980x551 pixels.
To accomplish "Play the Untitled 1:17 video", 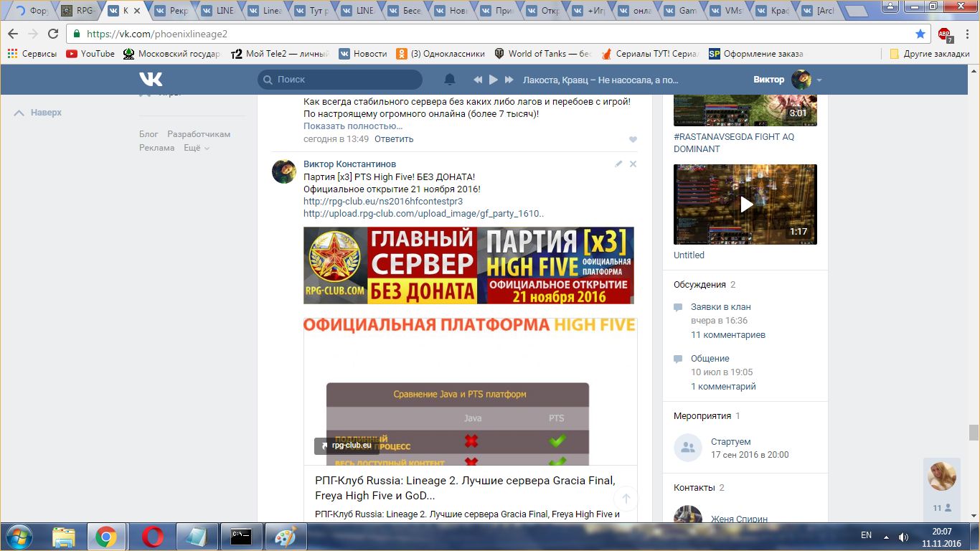I will click(x=745, y=204).
